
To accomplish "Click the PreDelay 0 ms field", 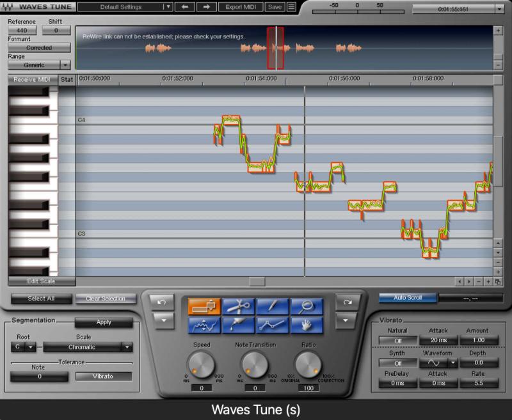I will point(397,383).
